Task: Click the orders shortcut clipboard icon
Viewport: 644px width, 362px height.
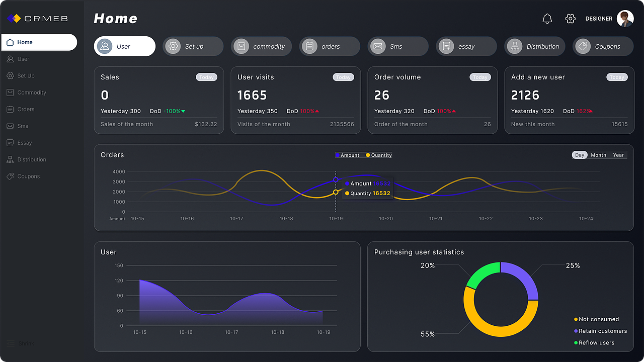Action: [x=310, y=46]
